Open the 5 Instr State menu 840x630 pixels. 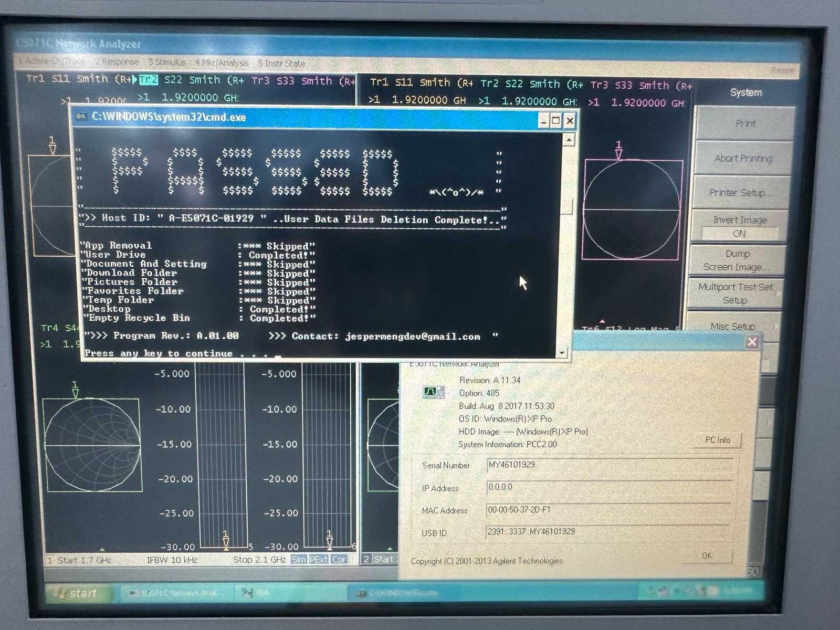pyautogui.click(x=281, y=64)
